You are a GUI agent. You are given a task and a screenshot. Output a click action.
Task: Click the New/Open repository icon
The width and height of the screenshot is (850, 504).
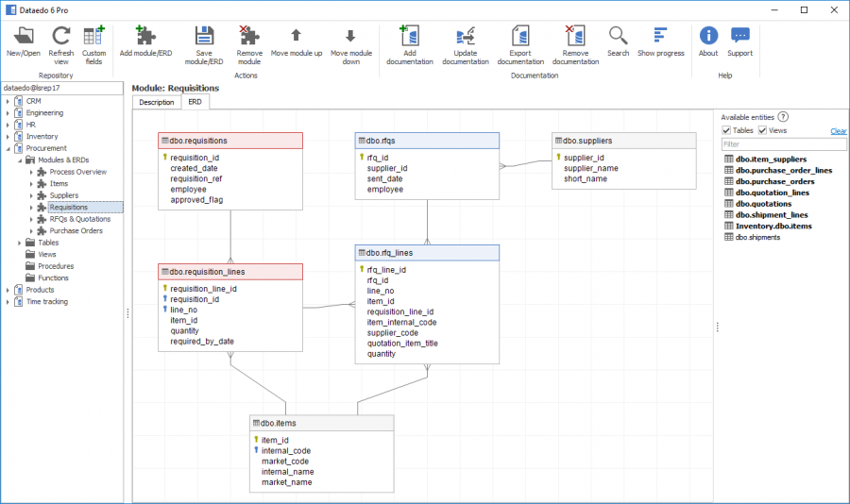click(x=25, y=36)
